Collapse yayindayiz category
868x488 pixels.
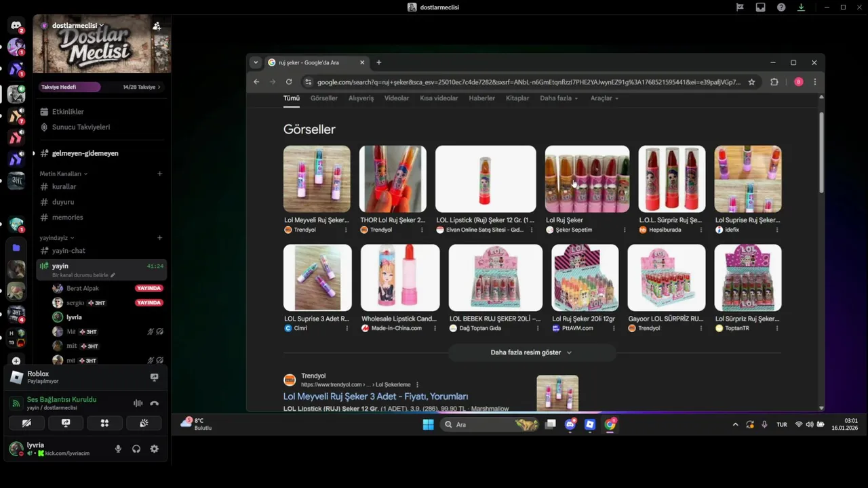click(x=56, y=238)
